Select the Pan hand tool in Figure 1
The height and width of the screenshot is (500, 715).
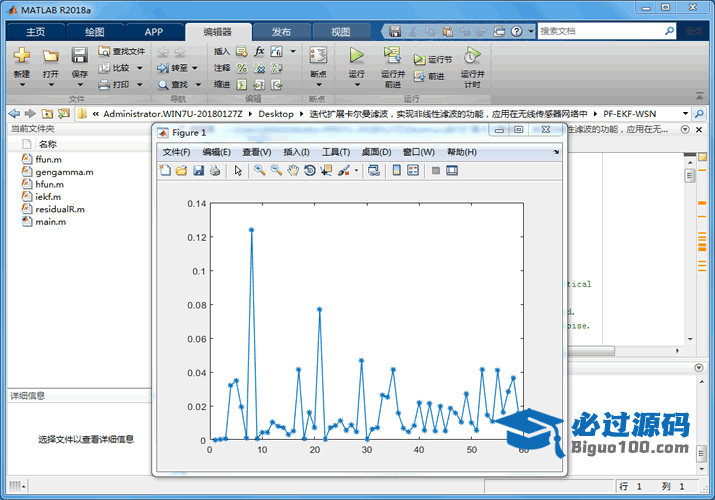[x=293, y=170]
